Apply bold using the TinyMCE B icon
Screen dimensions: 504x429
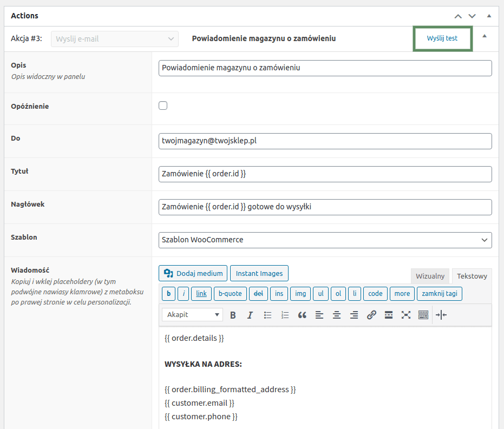click(233, 315)
